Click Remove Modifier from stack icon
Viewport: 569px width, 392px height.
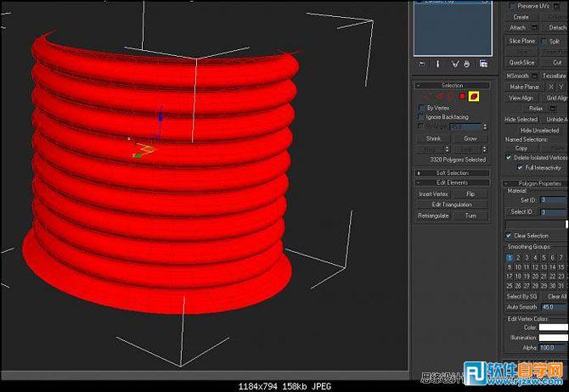point(467,64)
